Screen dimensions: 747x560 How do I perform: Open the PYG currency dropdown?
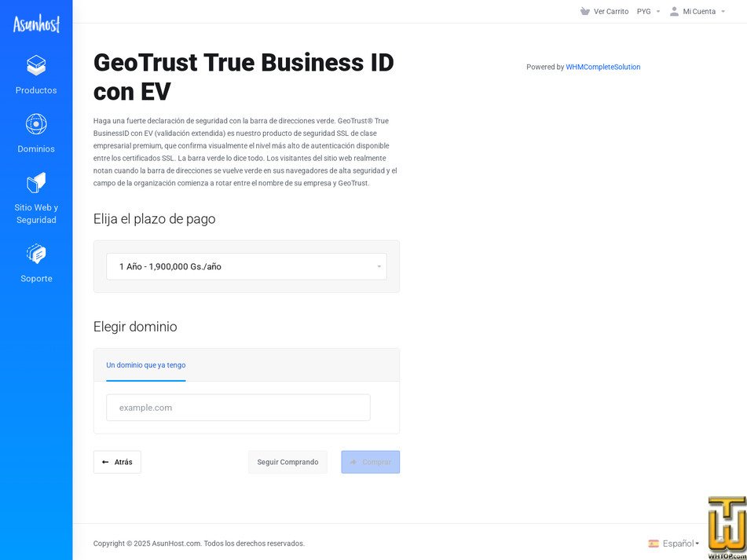[x=648, y=11]
